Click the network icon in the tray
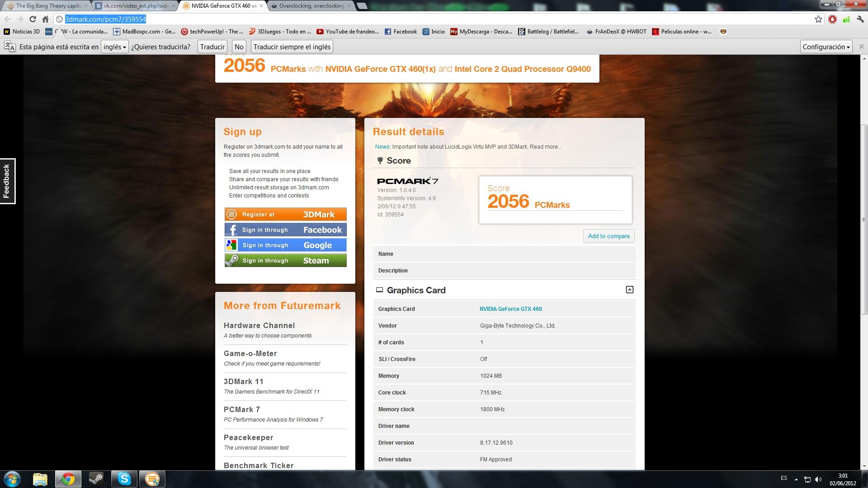Viewport: 868px width, 488px height. point(807,479)
